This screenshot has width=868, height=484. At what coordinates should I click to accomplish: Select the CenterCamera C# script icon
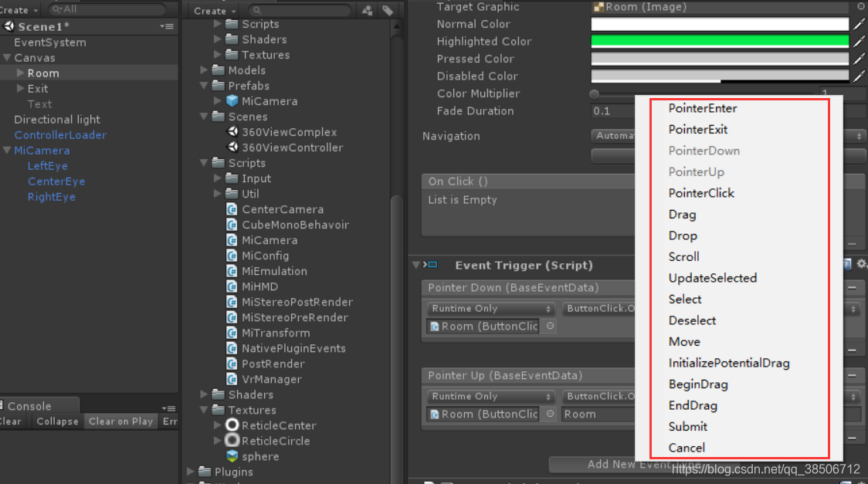(x=232, y=210)
